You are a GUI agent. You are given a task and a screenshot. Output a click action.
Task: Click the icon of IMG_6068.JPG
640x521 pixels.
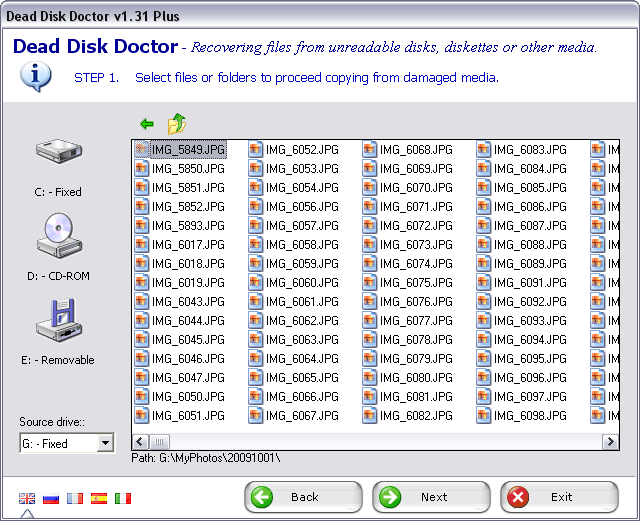[369, 149]
